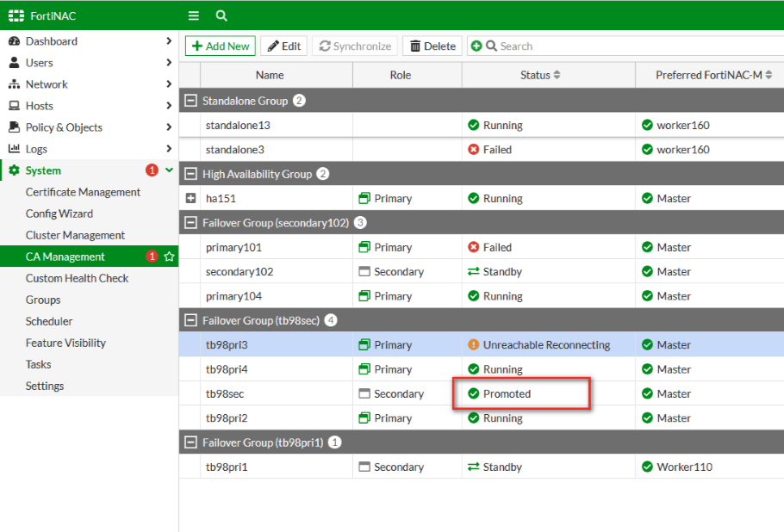Click the Dashboard icon in the sidebar

tap(16, 40)
